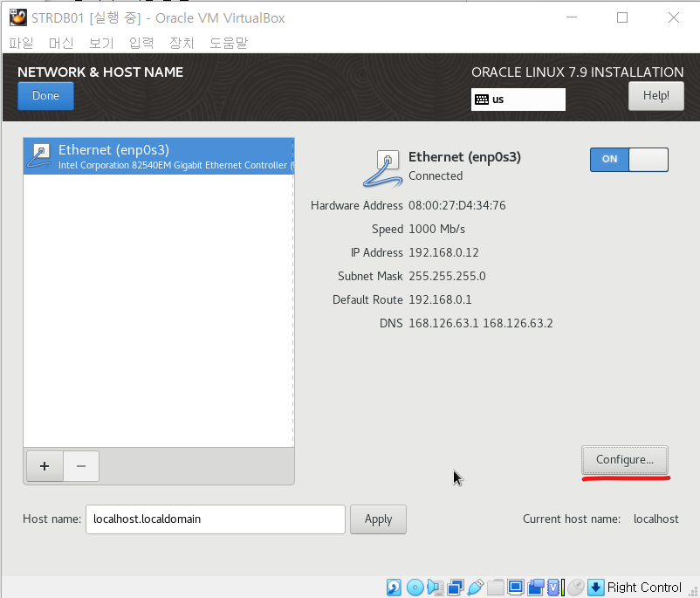This screenshot has height=598, width=700.
Task: Click the display status icon
Action: pyautogui.click(x=516, y=587)
